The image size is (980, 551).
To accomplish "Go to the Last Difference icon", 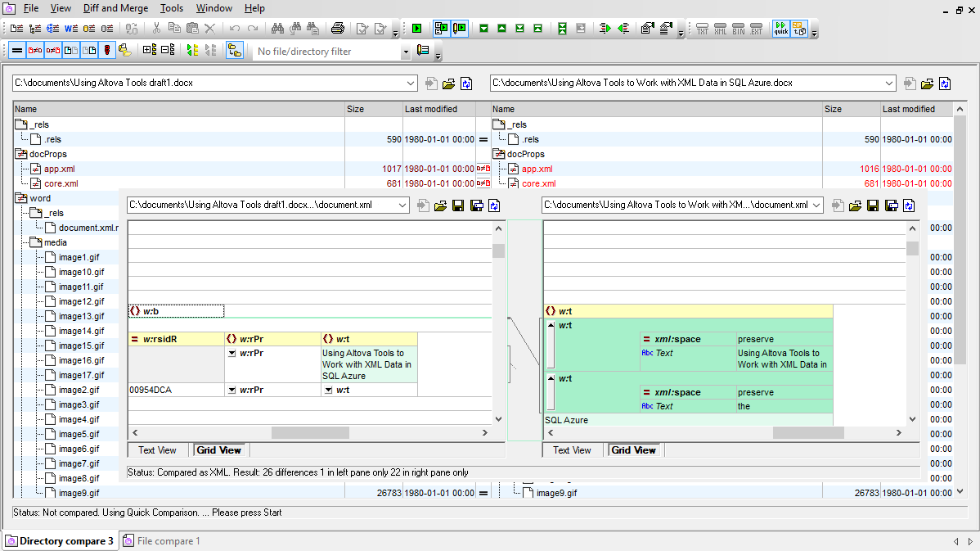I will tap(520, 29).
